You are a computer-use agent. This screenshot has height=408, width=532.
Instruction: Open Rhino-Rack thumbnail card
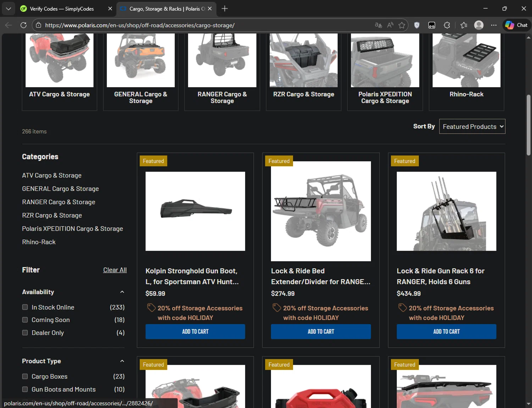[466, 72]
